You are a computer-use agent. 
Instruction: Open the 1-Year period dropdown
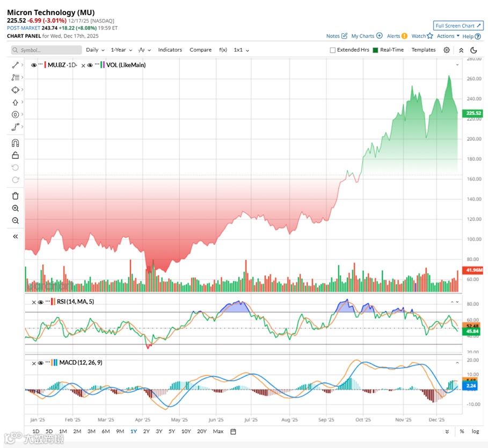coord(121,50)
